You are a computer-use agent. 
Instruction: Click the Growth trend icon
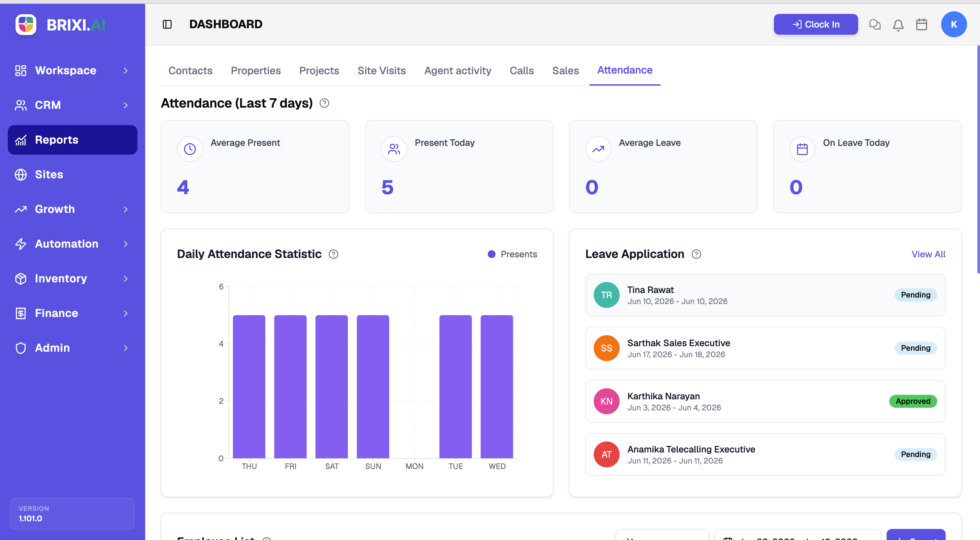[x=20, y=209]
